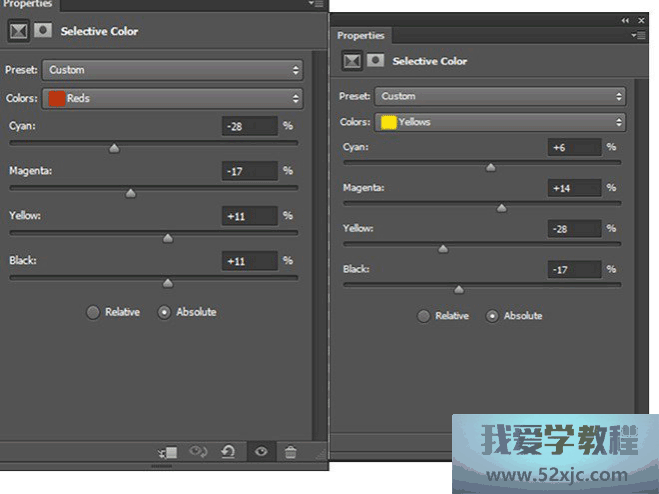Click the Properties tab in left panel
Screen dimensions: 659x494
(x=27, y=5)
